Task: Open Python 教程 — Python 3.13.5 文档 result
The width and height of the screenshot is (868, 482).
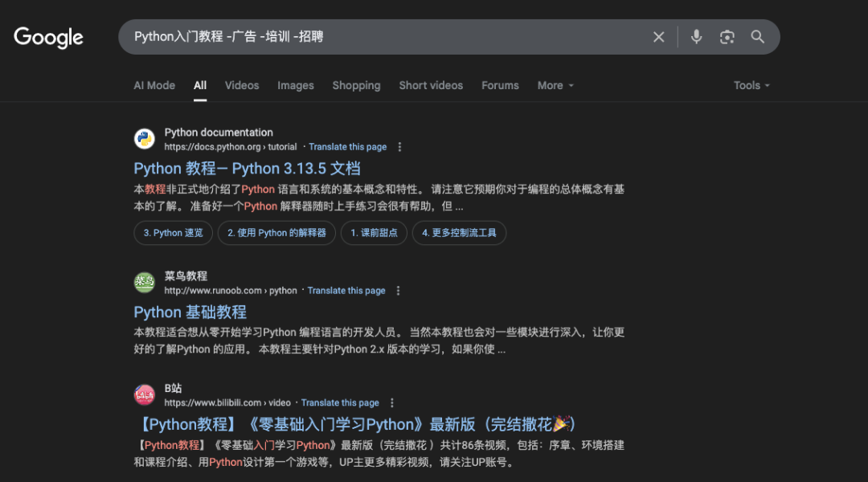Action: [x=247, y=168]
